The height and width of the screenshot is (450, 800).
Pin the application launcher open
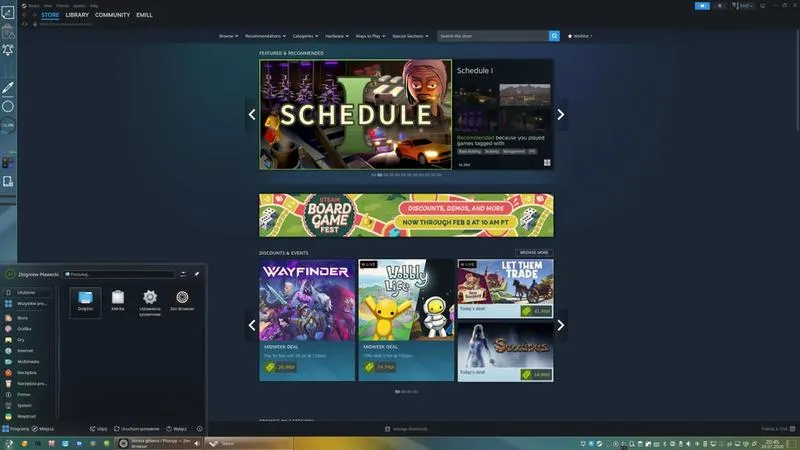click(x=197, y=274)
